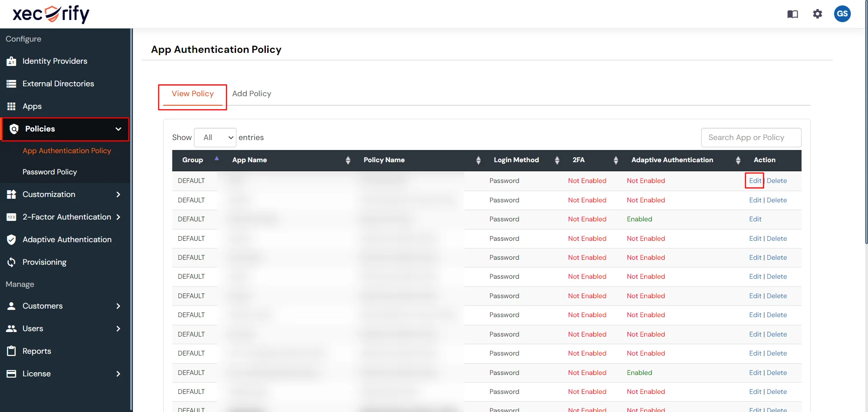Sort by Adaptive Authentication column
Screen dimensions: 868x412
(x=738, y=160)
